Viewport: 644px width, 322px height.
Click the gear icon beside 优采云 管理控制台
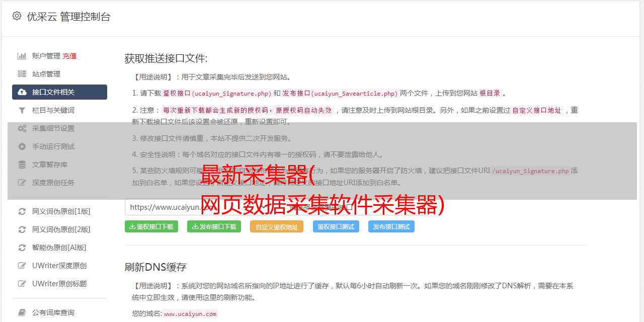point(17,16)
